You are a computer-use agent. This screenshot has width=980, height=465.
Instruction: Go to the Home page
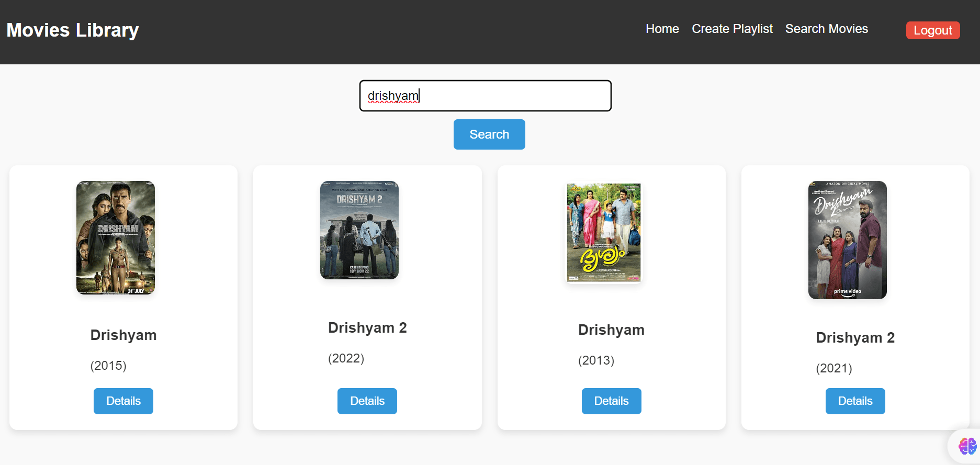click(x=662, y=29)
